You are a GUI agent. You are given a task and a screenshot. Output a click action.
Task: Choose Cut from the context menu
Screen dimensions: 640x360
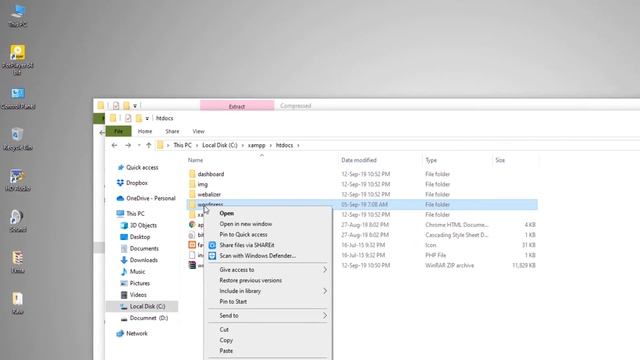[x=224, y=329]
